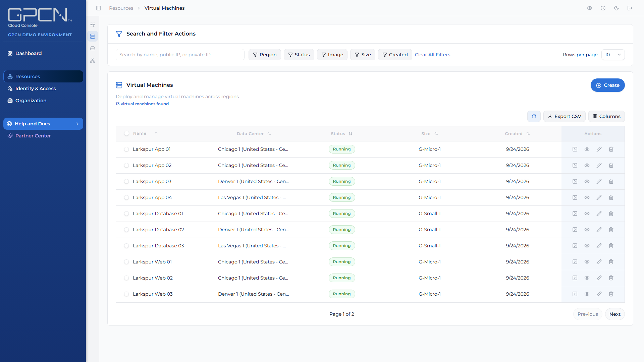Image resolution: width=644 pixels, height=362 pixels.
Task: Delete Larkspur App 03 with trash icon
Action: [x=611, y=181]
